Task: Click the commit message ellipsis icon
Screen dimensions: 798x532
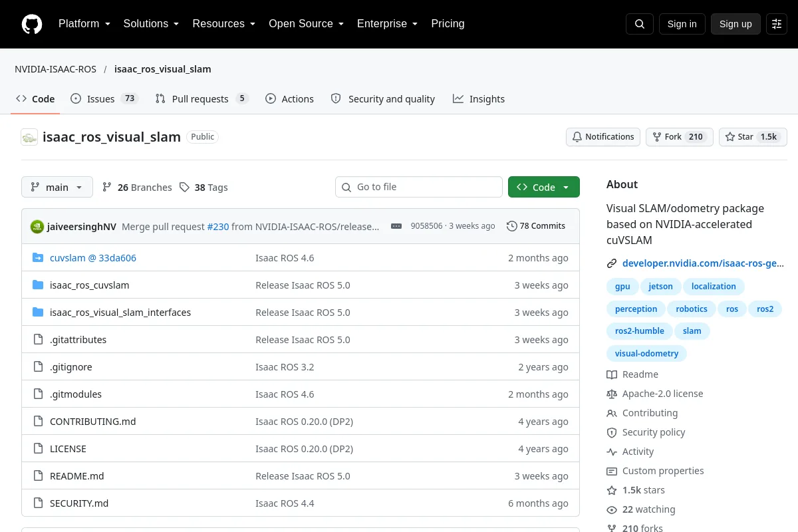Action: point(396,226)
